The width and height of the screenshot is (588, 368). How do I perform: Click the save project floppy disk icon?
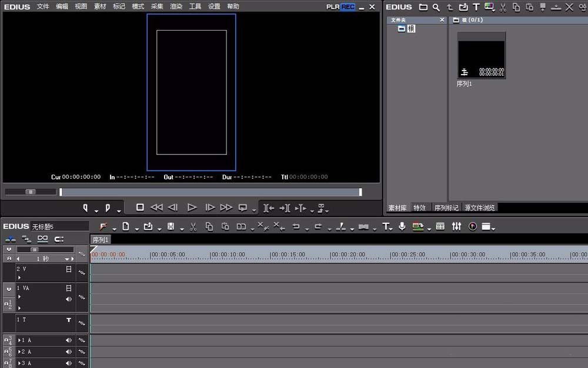click(x=171, y=226)
